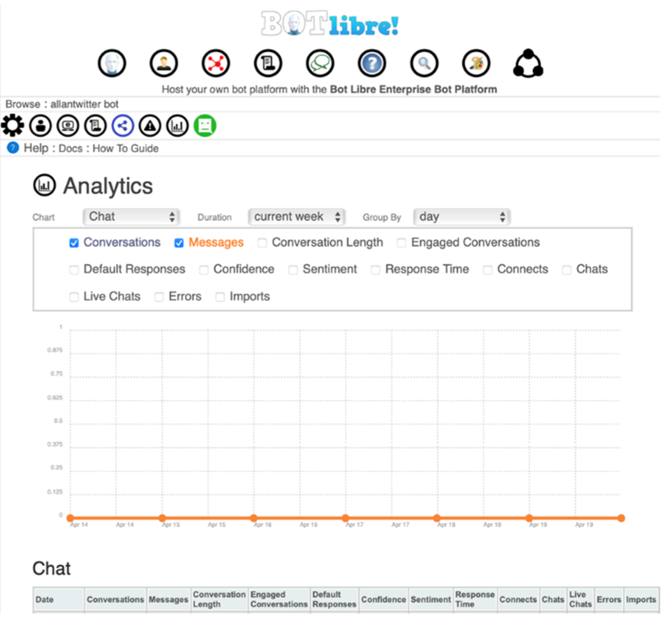Click the red network nodes icon
The width and height of the screenshot is (672, 630).
pyautogui.click(x=216, y=63)
